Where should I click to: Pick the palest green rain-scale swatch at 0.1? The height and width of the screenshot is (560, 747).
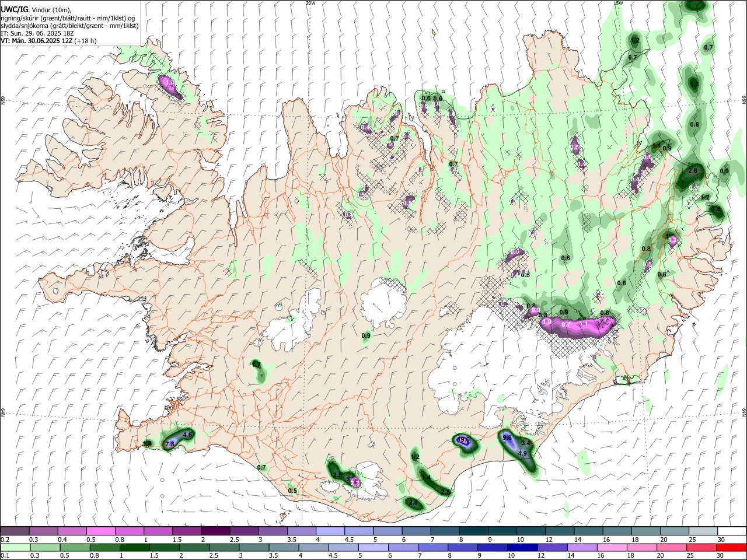(x=15, y=547)
